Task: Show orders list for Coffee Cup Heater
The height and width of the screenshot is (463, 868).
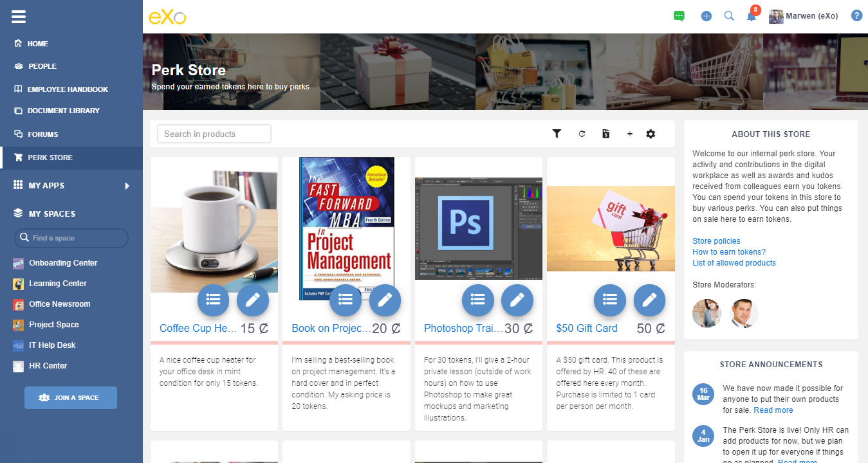Action: point(214,300)
